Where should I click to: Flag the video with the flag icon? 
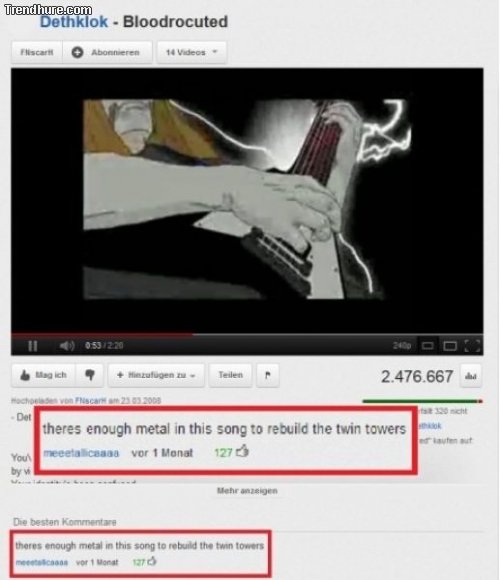268,375
